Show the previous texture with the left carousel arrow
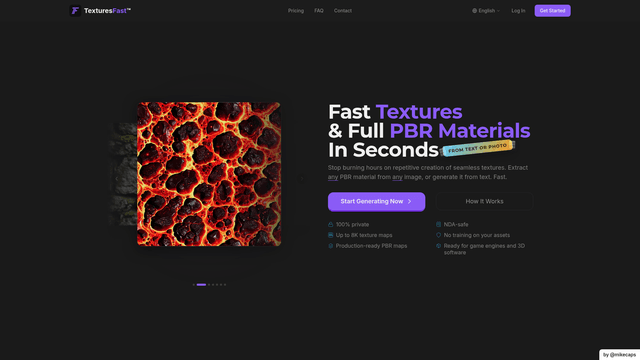This screenshot has height=360, width=640. pyautogui.click(x=116, y=178)
